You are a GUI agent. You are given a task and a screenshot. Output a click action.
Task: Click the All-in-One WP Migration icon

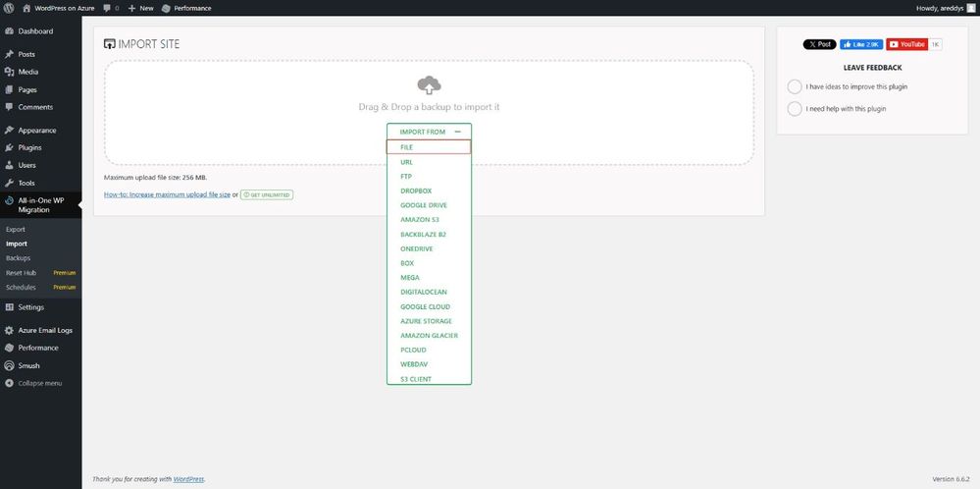pos(9,200)
